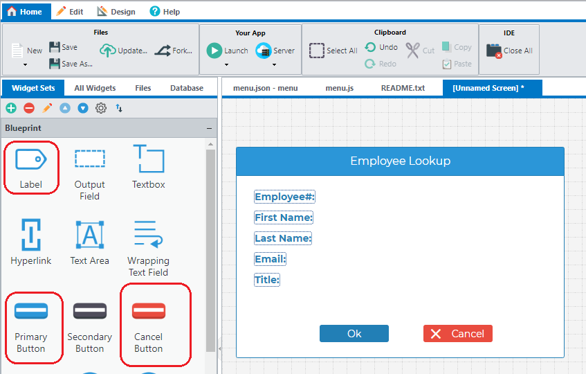
Task: Click the green add widget set icon
Action: tap(11, 108)
